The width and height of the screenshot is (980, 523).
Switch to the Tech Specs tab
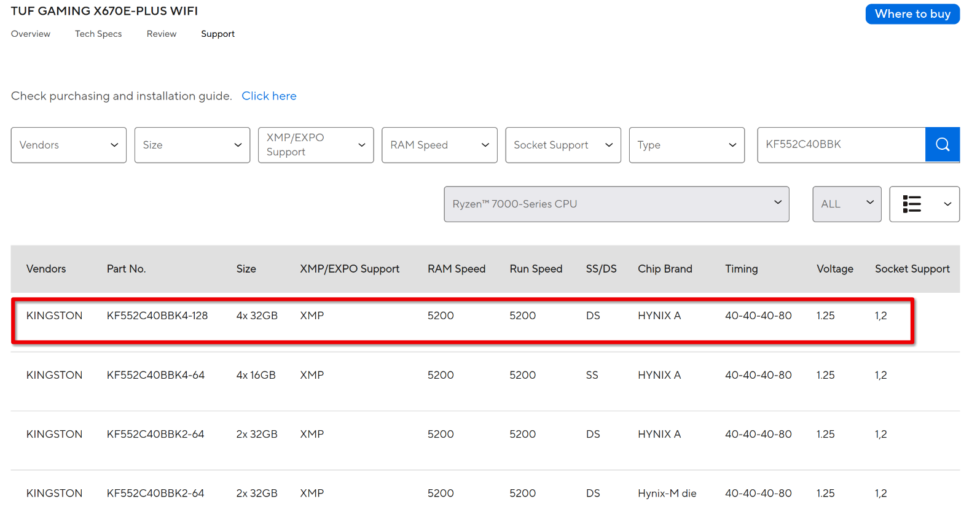tap(98, 34)
